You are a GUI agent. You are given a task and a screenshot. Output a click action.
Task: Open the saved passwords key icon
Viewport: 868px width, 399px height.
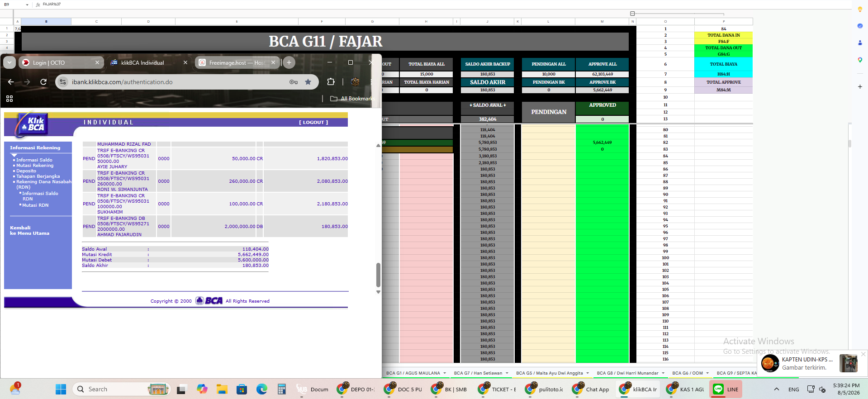[x=294, y=82]
